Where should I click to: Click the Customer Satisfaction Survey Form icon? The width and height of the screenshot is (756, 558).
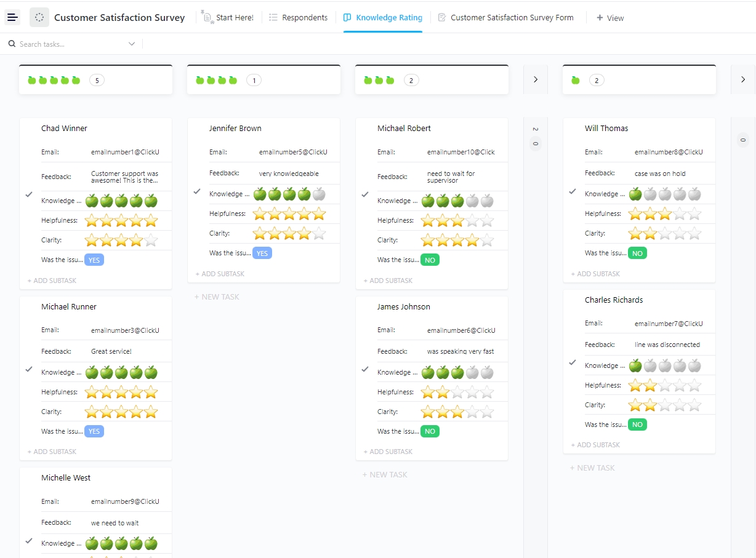pos(441,18)
